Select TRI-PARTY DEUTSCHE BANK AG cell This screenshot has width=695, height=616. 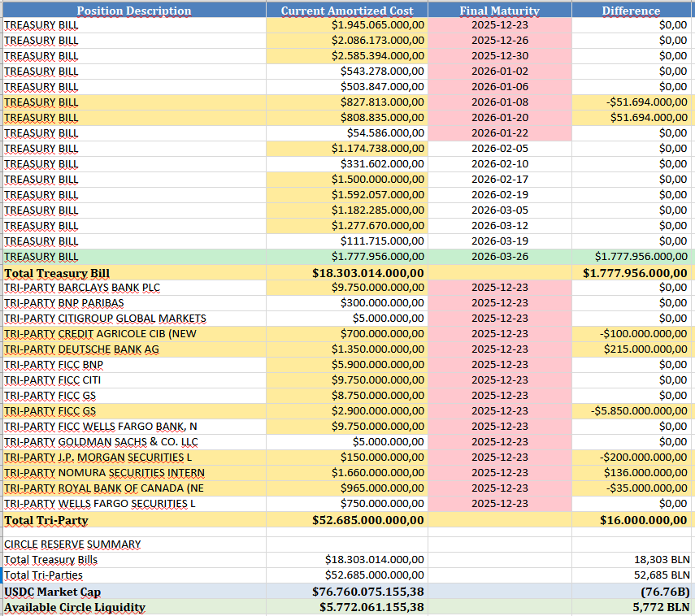(x=134, y=349)
